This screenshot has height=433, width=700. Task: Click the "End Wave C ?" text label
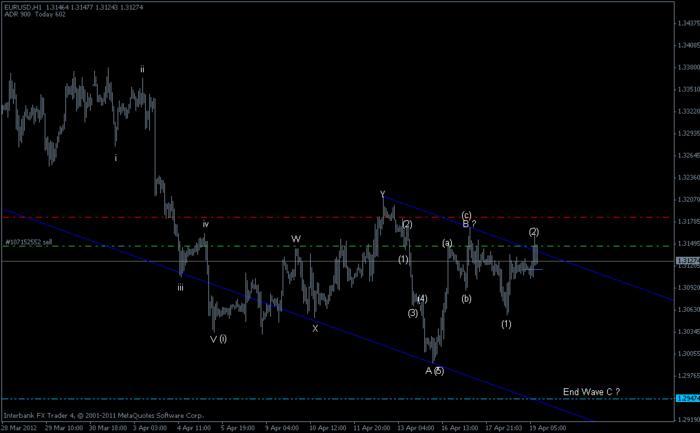pyautogui.click(x=592, y=391)
